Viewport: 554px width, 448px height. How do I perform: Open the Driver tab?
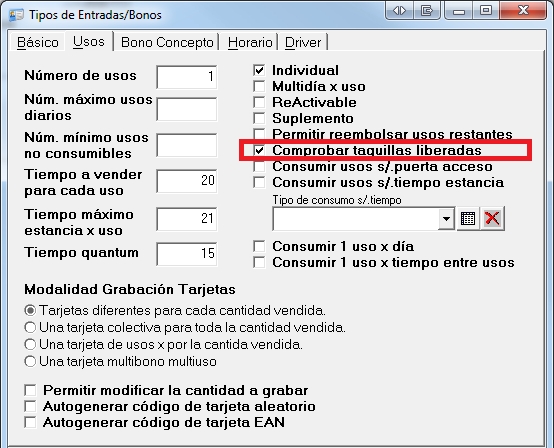point(303,42)
